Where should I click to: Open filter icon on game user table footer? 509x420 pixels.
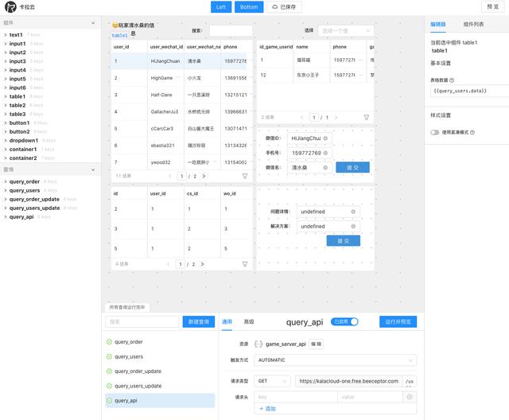pyautogui.click(x=366, y=117)
